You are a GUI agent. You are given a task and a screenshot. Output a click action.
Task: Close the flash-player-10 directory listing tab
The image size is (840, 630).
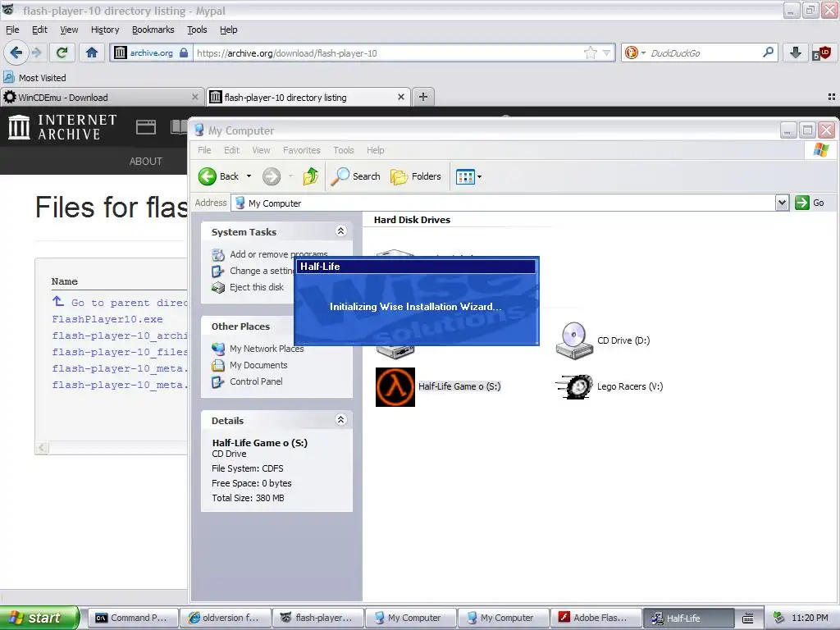tap(400, 97)
